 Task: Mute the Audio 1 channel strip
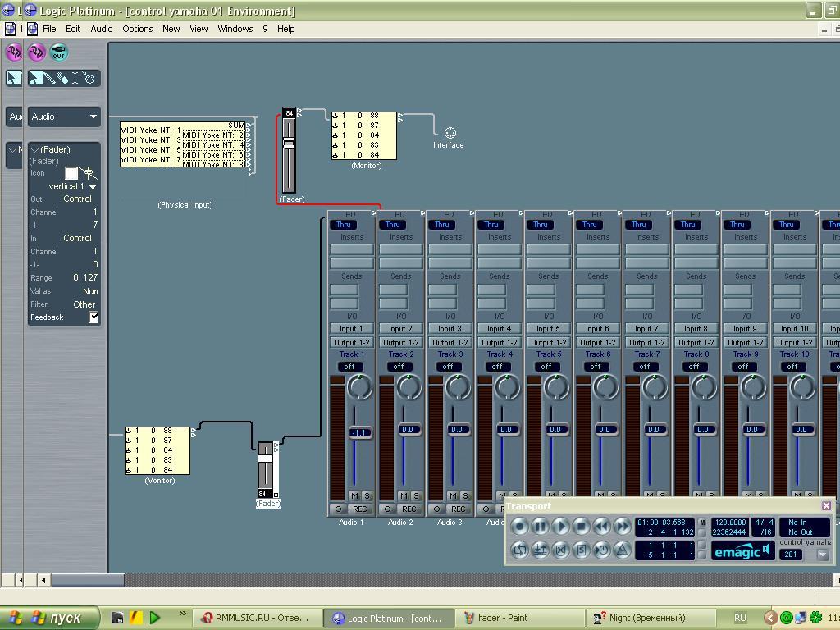354,496
